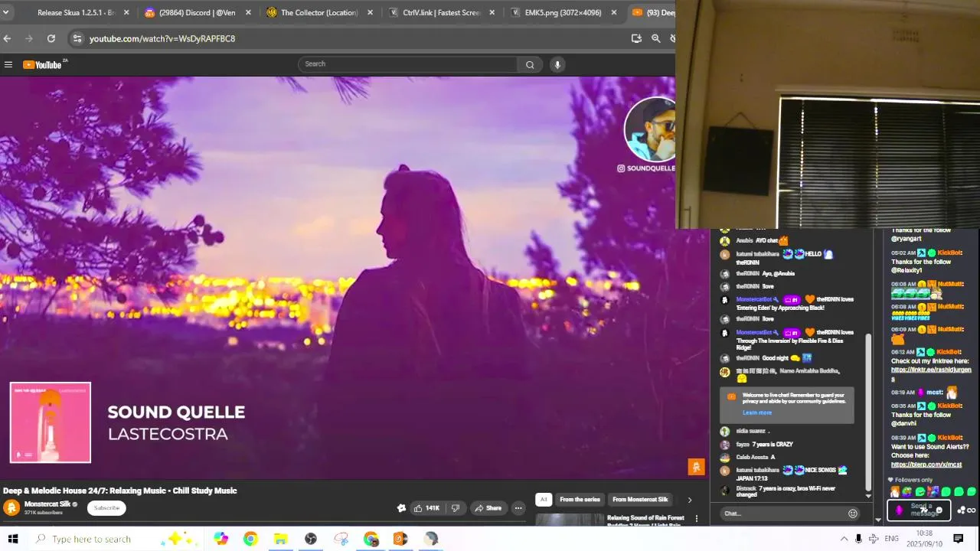Image resolution: width=980 pixels, height=551 pixels.
Task: Open site information icon in the address bar
Action: [x=77, y=38]
